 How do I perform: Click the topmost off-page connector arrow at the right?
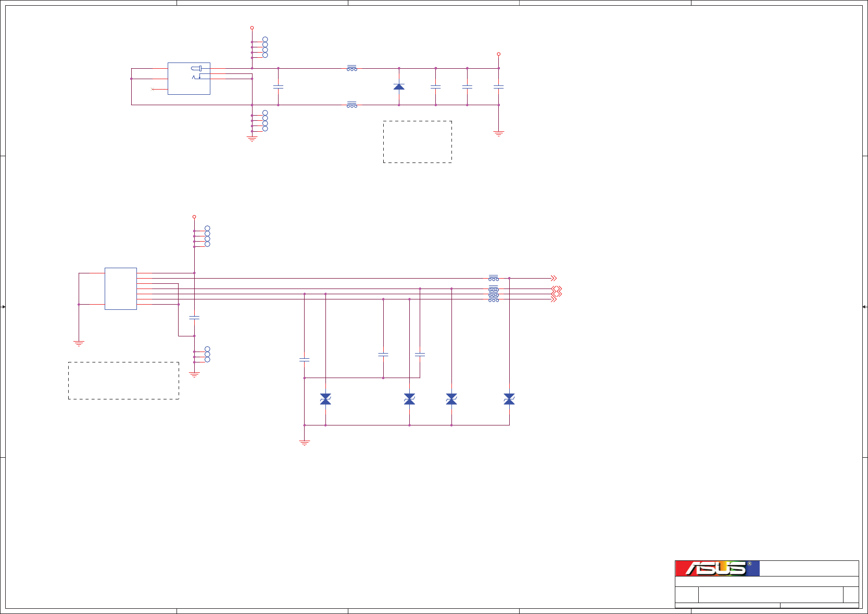(554, 278)
